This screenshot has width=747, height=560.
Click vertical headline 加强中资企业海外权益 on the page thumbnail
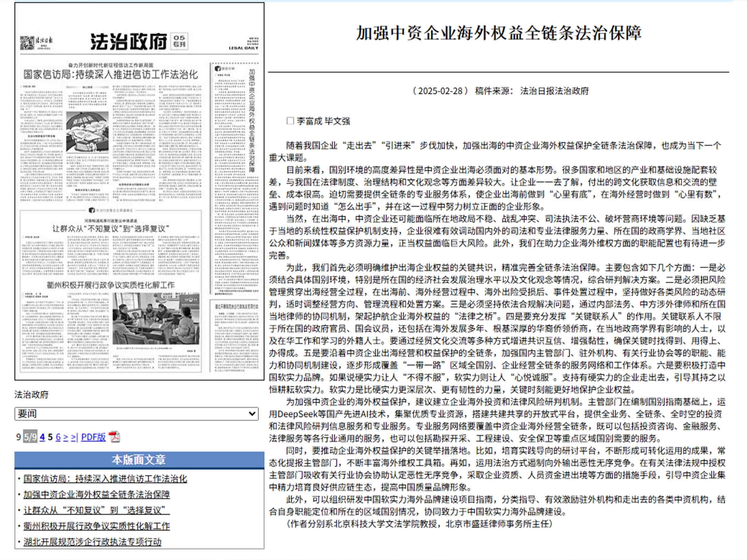(252, 121)
